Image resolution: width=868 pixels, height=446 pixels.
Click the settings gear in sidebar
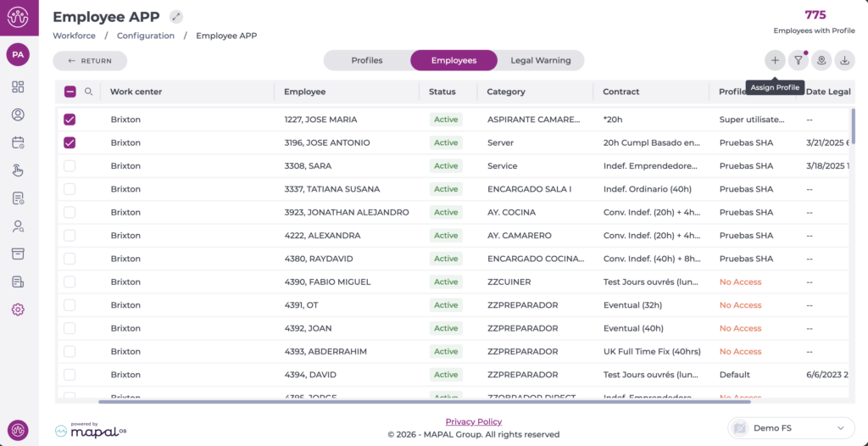pyautogui.click(x=18, y=309)
